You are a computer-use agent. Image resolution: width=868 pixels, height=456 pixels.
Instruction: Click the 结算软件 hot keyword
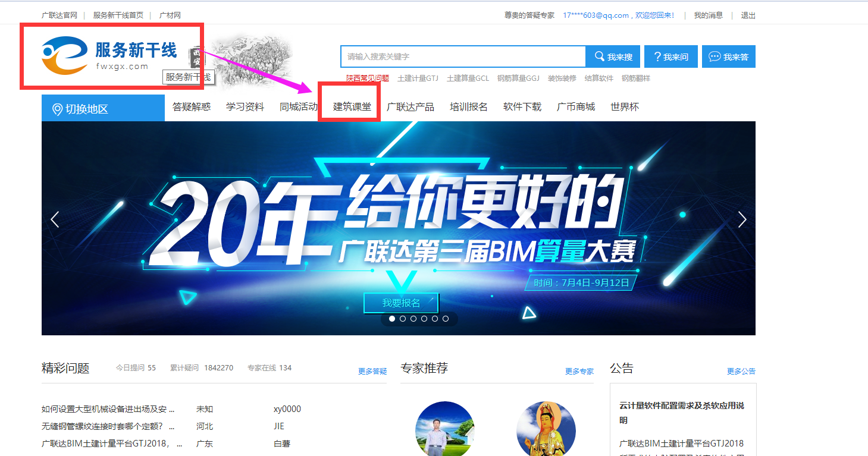coord(599,78)
